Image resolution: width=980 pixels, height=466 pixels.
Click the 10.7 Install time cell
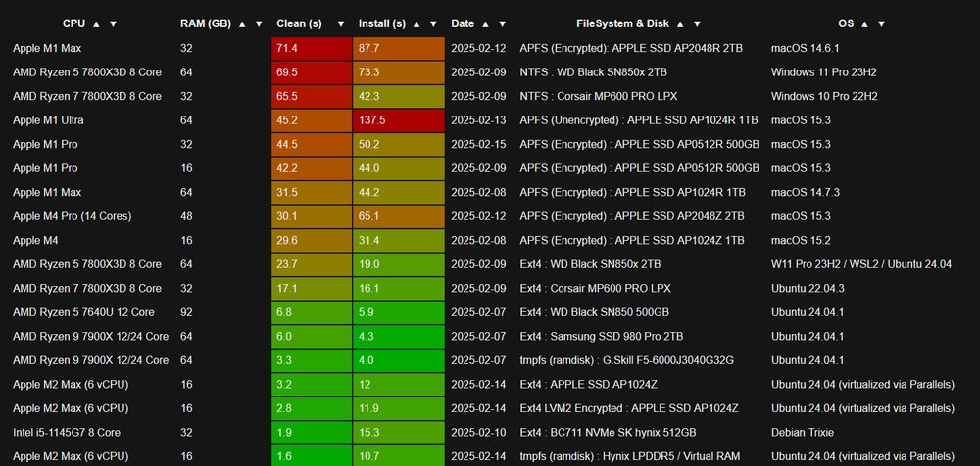coord(399,456)
